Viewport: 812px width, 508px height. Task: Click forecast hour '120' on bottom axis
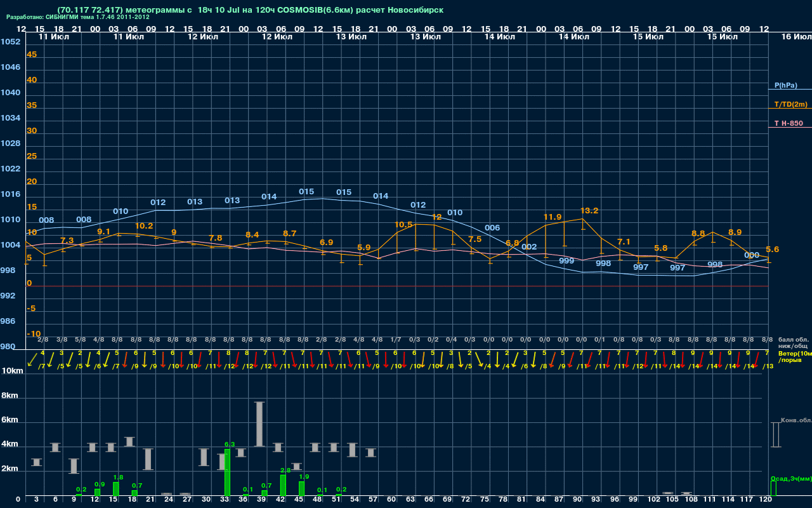pos(765,500)
